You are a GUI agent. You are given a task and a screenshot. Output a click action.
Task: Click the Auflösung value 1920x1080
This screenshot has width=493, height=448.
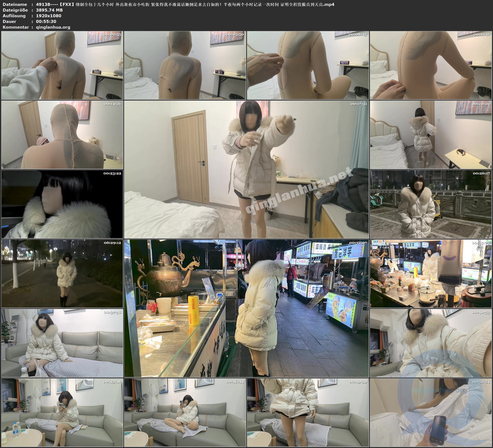[49, 16]
